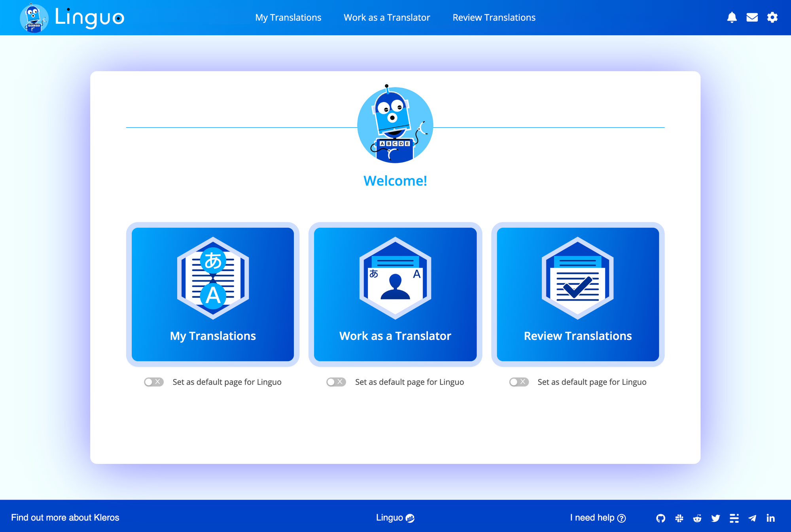Image resolution: width=791 pixels, height=532 pixels.
Task: Toggle My Translations as default page
Action: pyautogui.click(x=154, y=382)
